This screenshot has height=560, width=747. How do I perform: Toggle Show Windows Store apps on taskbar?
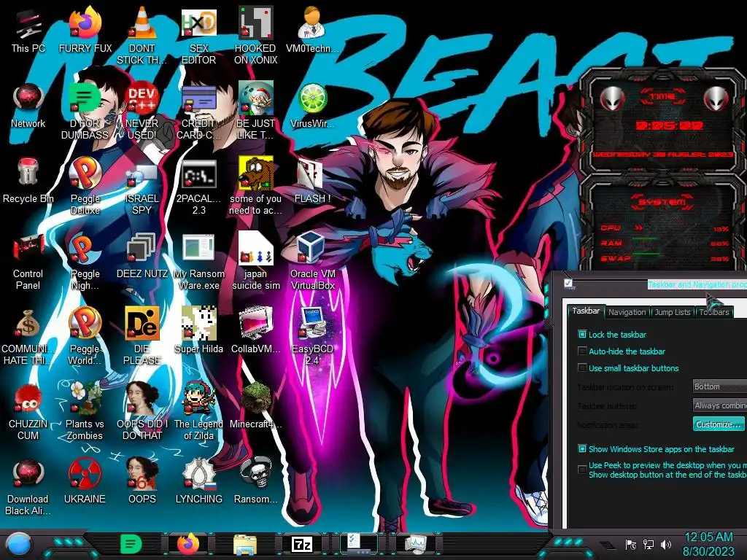pyautogui.click(x=582, y=448)
